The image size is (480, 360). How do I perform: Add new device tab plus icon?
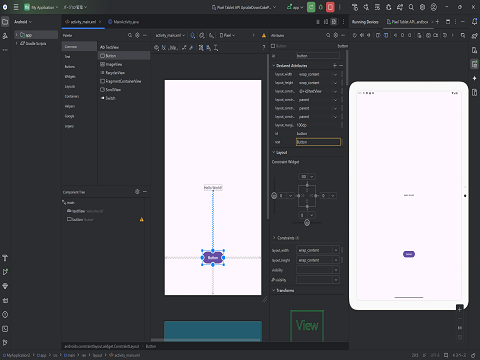click(437, 22)
